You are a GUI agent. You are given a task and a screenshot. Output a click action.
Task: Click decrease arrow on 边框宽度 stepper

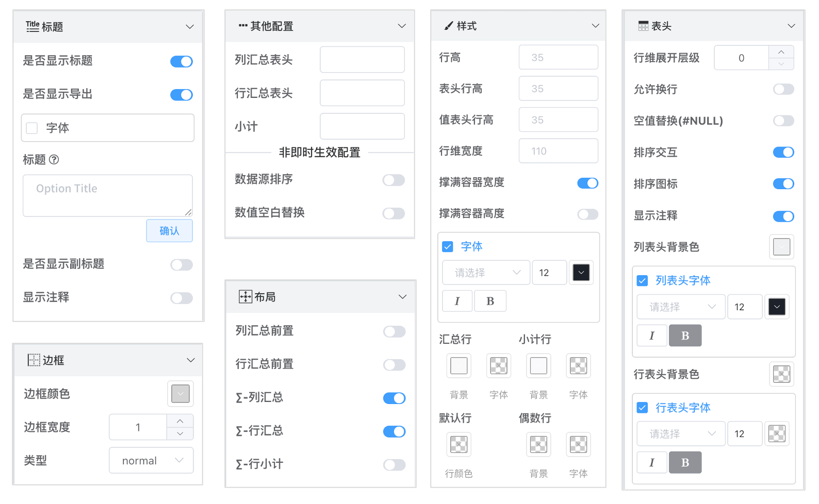click(x=180, y=434)
